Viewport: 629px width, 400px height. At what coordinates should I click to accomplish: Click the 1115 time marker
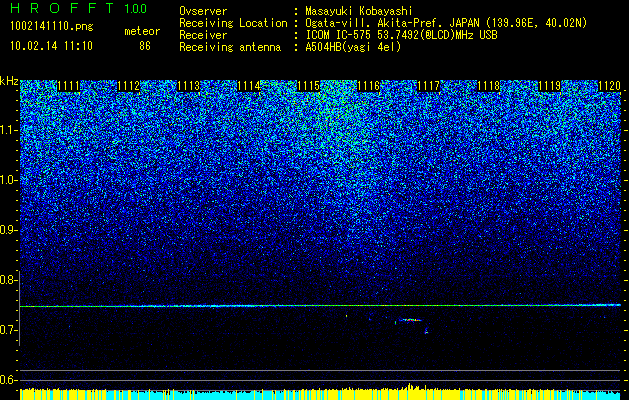[x=308, y=86]
